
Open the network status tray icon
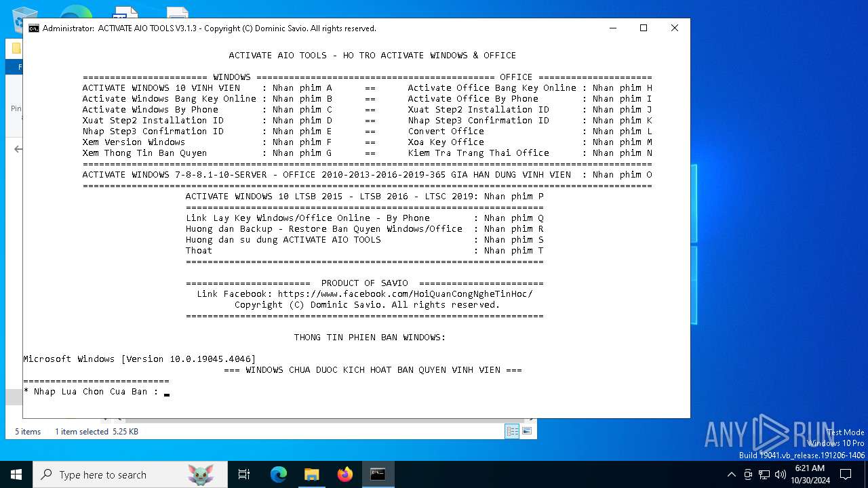point(764,474)
